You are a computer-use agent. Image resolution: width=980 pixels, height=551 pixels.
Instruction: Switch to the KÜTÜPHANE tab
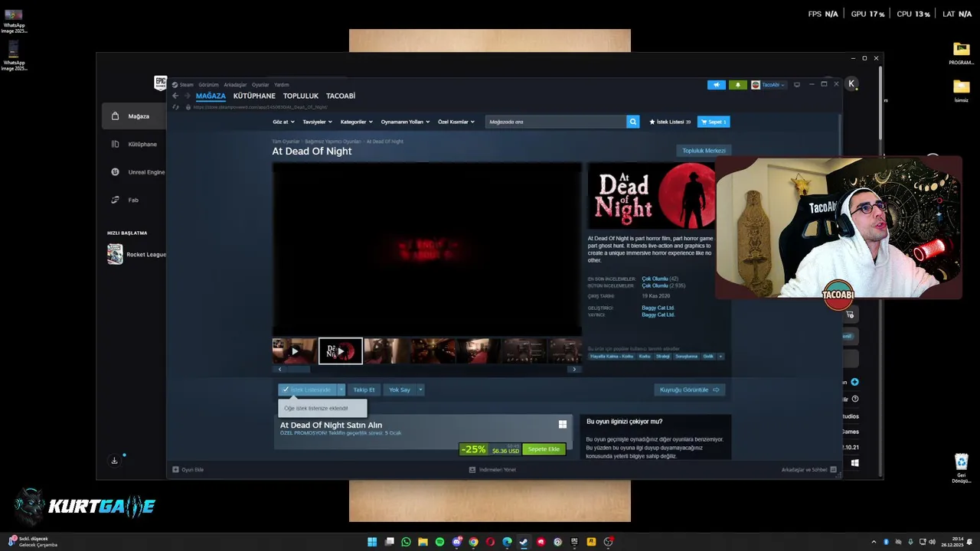point(254,96)
